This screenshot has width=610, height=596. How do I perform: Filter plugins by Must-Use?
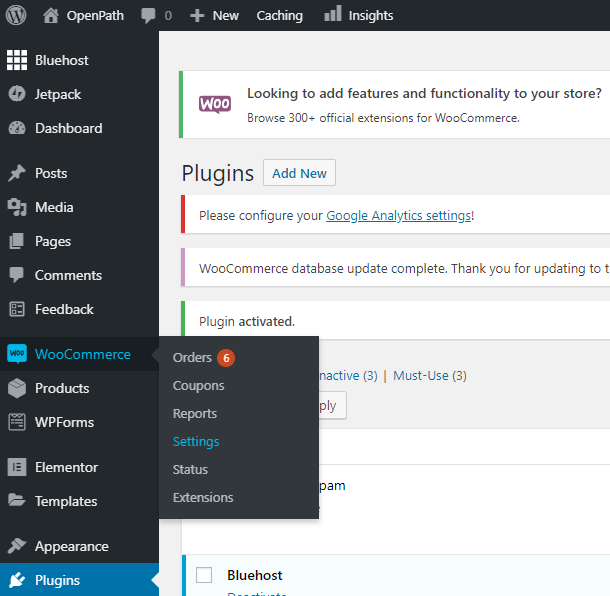[421, 375]
